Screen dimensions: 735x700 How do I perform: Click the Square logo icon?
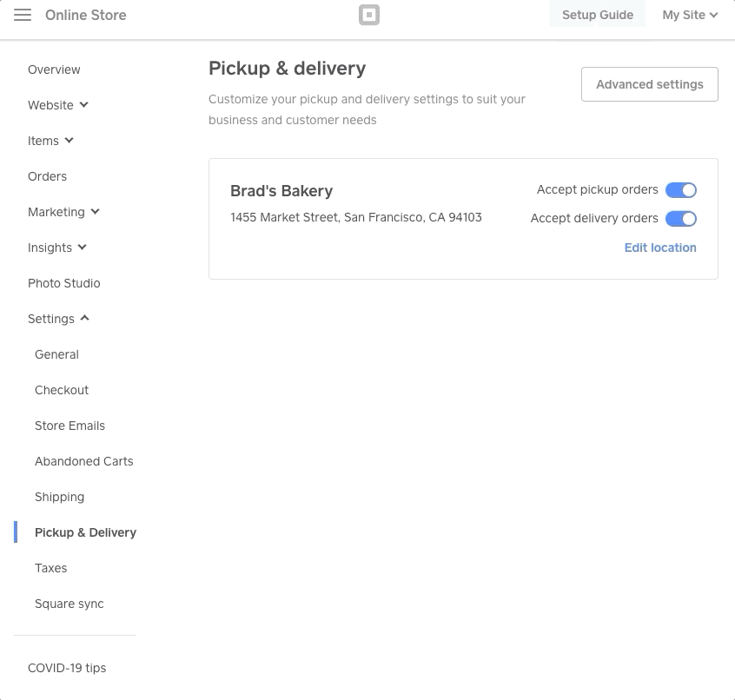(369, 15)
